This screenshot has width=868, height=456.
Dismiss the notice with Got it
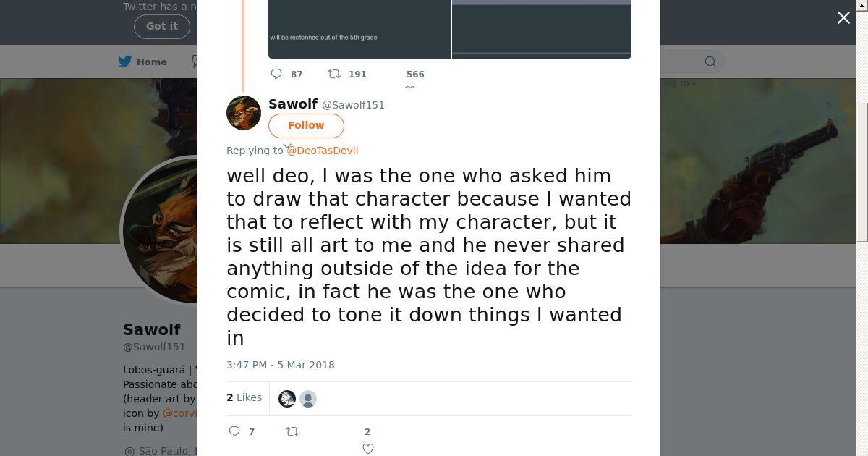point(161,26)
